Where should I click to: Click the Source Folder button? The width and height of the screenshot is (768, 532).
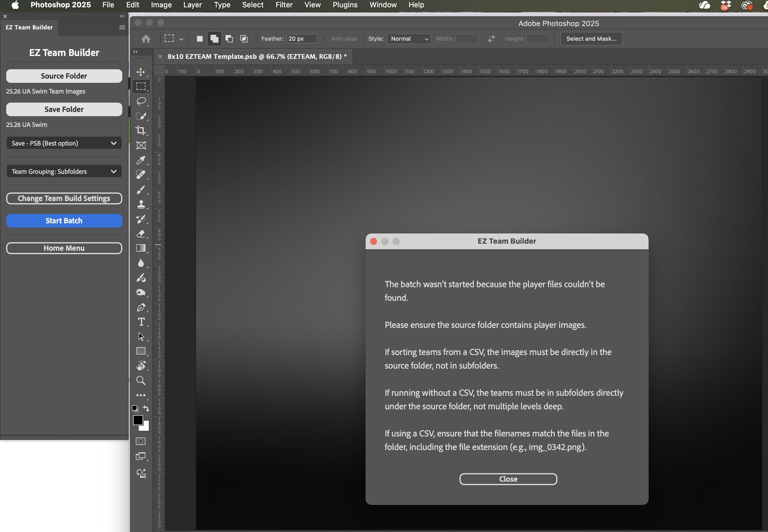[x=64, y=76]
